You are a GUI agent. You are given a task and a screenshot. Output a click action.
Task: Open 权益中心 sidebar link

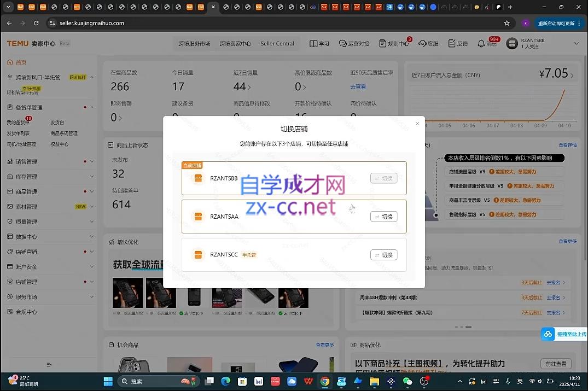pos(59,144)
